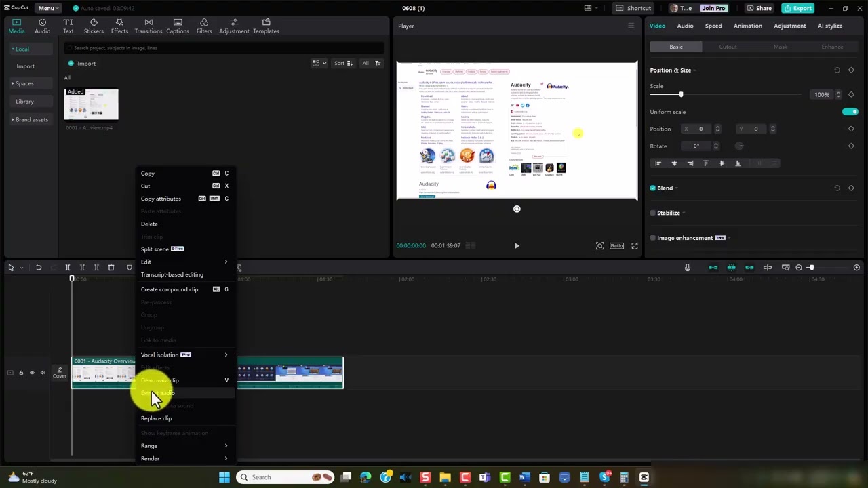Click the split clip tool in timeline toolbar
Image resolution: width=868 pixels, height=488 pixels.
68,268
